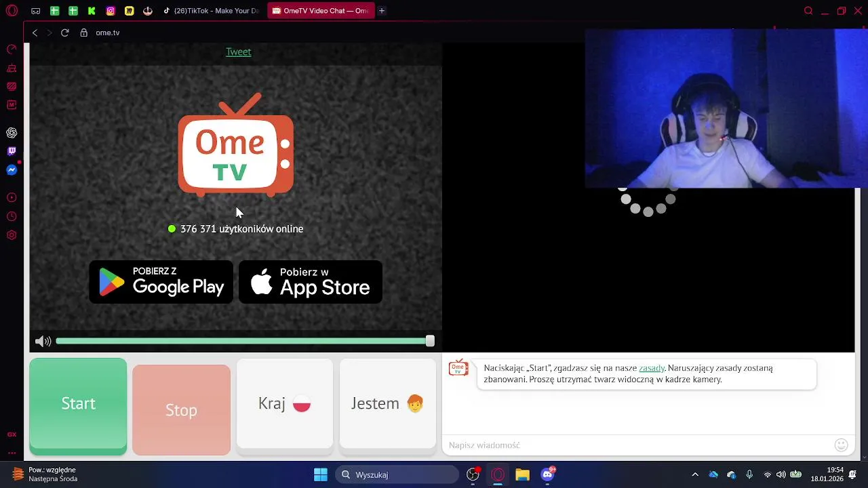Go back to previous page
Screen dimensions: 868x488
(x=35, y=33)
